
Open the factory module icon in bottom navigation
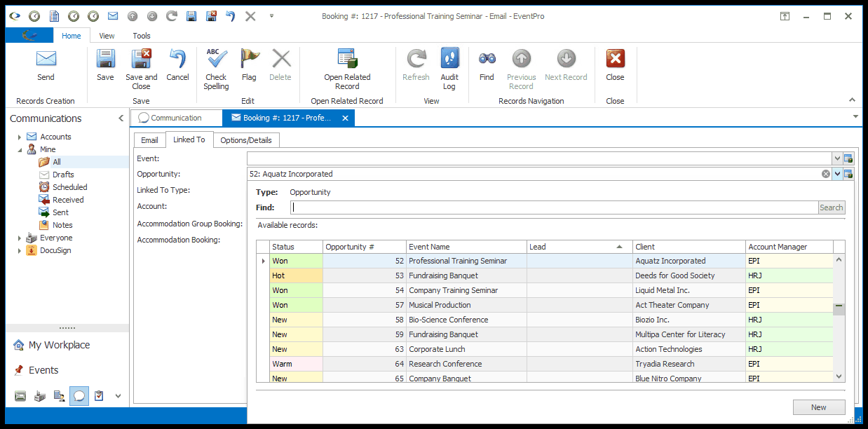click(x=40, y=396)
